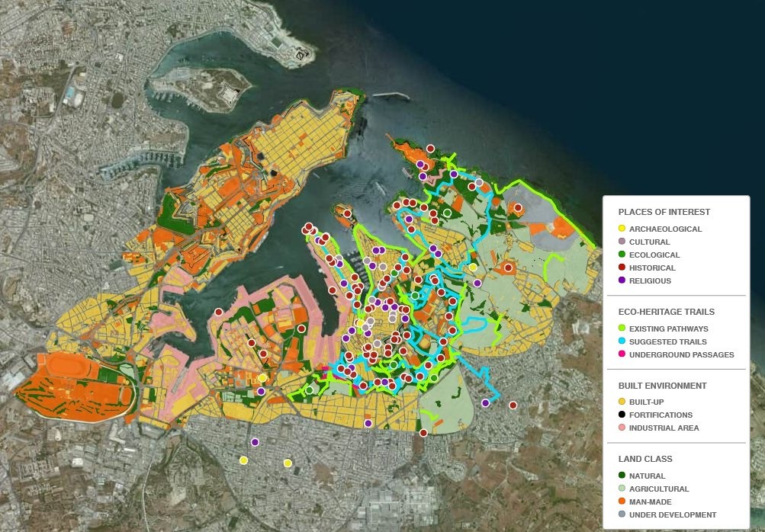This screenshot has height=532, width=765.
Task: Expand the Built Environment section heading
Action: (662, 386)
